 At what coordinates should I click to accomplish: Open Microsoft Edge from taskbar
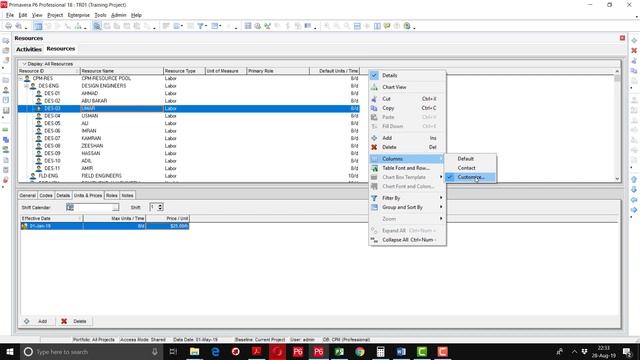[x=216, y=351]
